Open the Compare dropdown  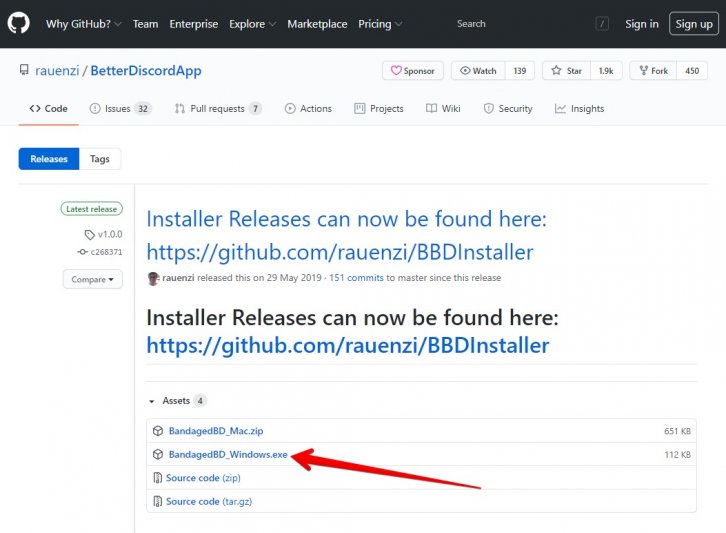[x=93, y=279]
